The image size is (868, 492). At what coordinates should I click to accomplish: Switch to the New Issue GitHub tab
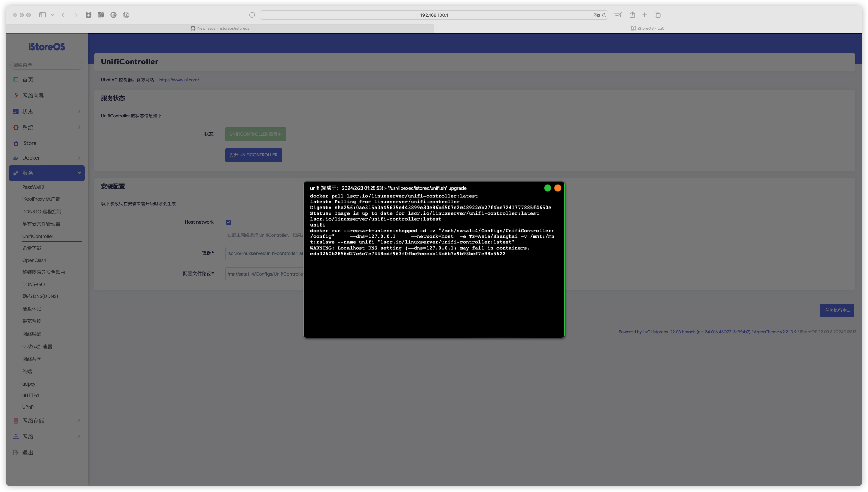(220, 28)
